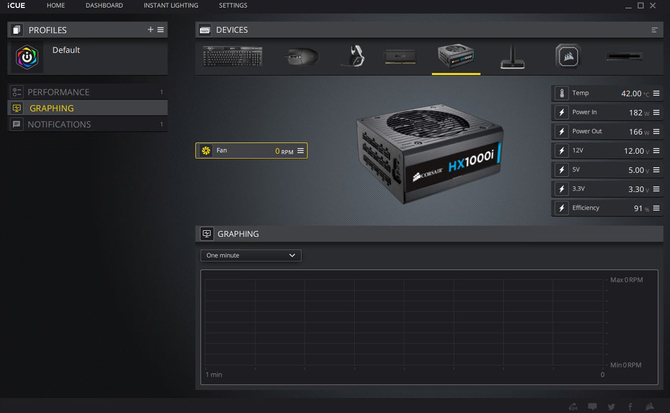This screenshot has width=670, height=413.
Task: Select the headset stand device
Action: tap(513, 57)
